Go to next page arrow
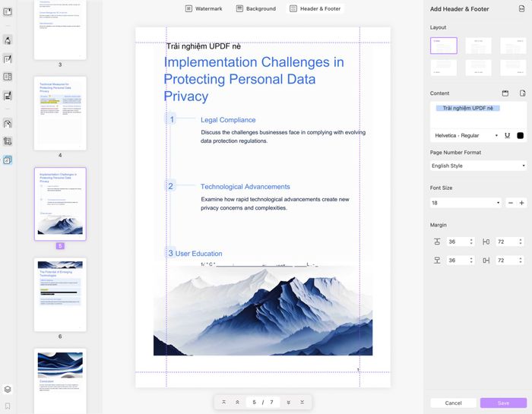 pyautogui.click(x=289, y=402)
